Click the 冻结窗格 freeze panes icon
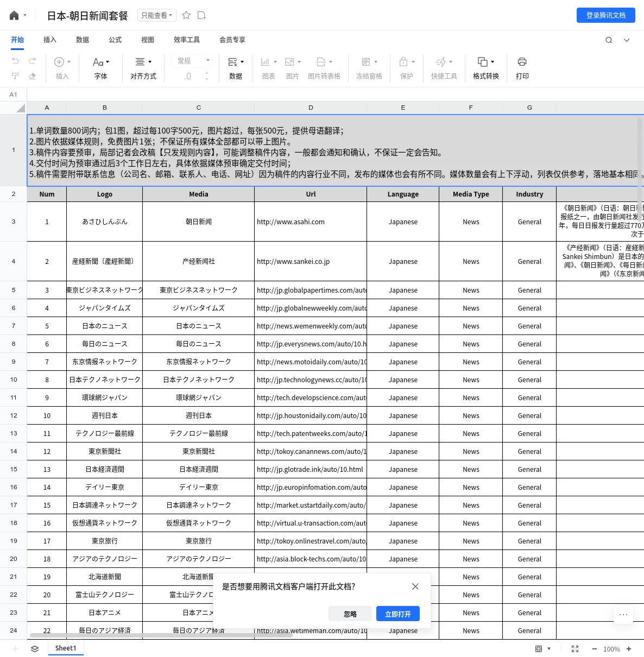Image resolution: width=644 pixels, height=657 pixels. 366,62
